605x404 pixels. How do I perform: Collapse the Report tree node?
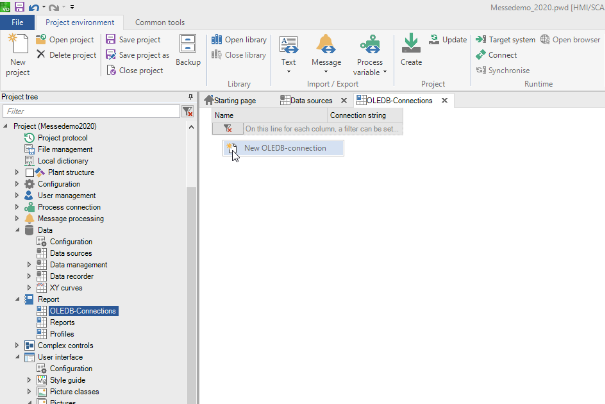pyautogui.click(x=16, y=299)
